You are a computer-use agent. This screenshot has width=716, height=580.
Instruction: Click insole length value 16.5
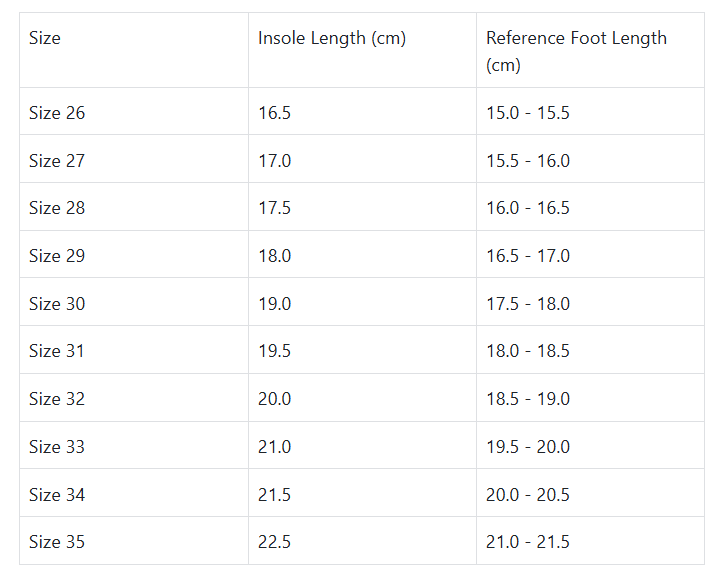point(275,113)
